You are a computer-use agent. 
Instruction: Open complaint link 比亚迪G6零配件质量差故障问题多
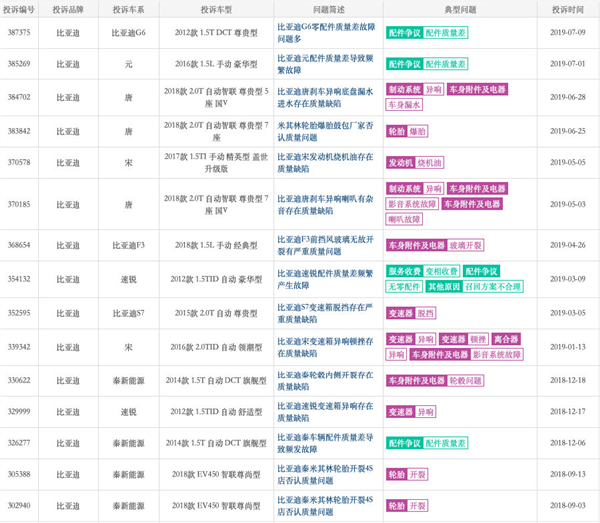[x=326, y=33]
